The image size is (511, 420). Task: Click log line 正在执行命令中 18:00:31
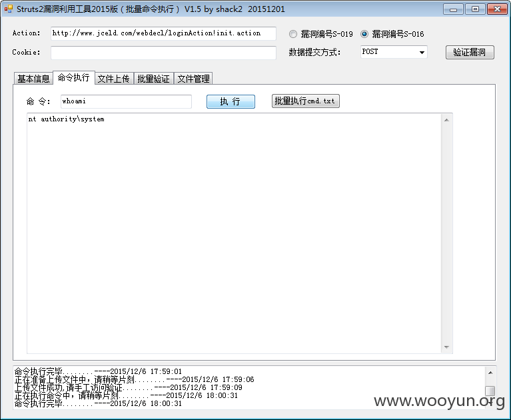tap(126, 395)
